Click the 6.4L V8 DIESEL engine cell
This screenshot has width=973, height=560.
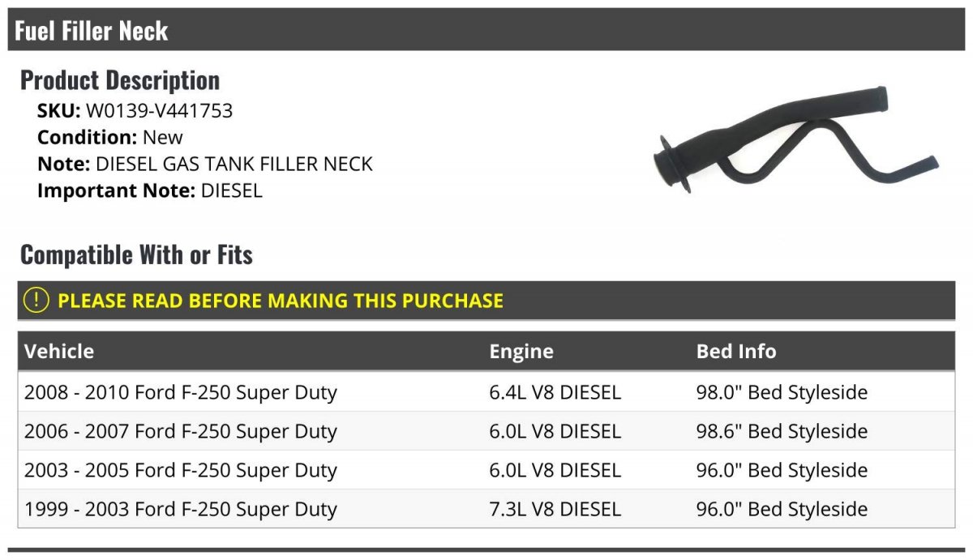(555, 392)
